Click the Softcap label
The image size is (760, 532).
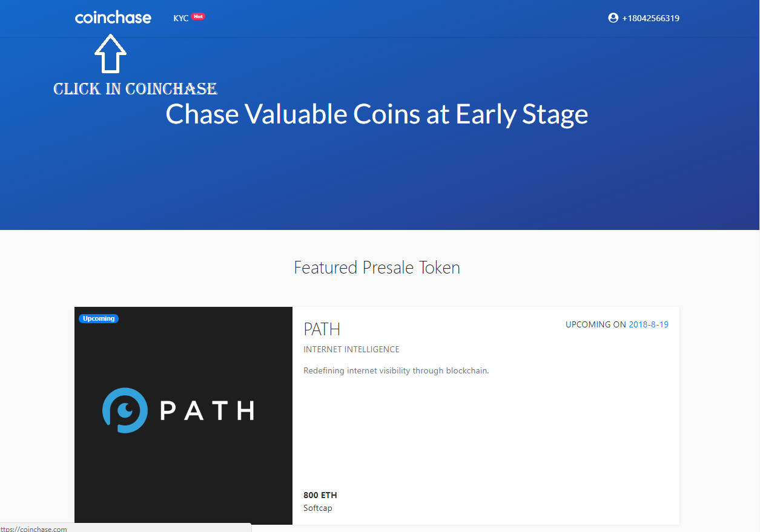point(318,508)
